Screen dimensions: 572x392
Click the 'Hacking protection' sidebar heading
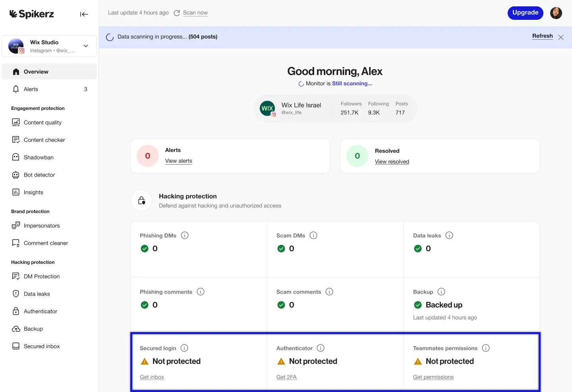tap(33, 262)
